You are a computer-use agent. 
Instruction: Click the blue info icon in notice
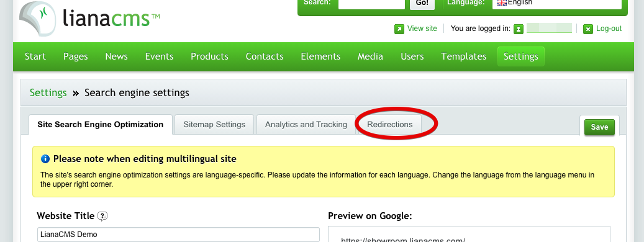tap(45, 159)
